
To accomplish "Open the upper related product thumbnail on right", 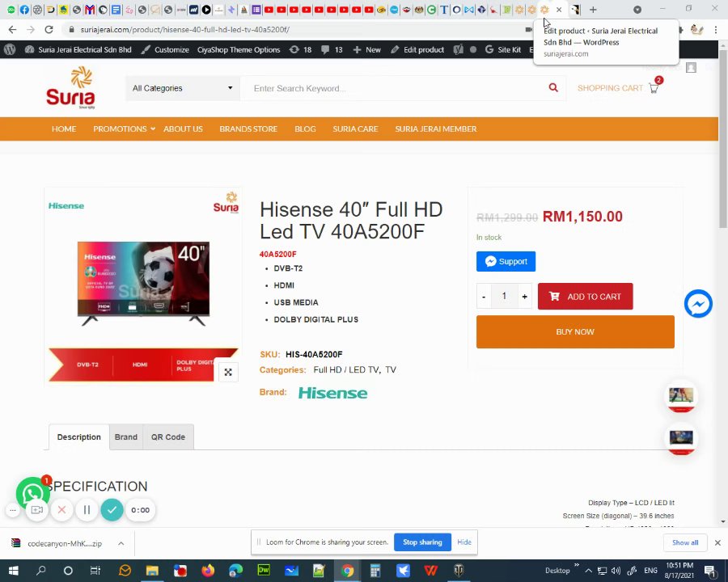I will pyautogui.click(x=681, y=398).
